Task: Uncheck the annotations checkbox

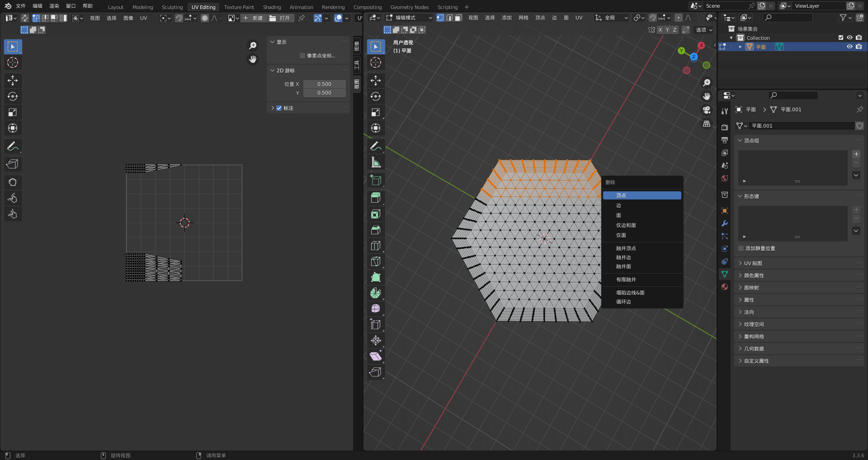Action: tap(279, 108)
